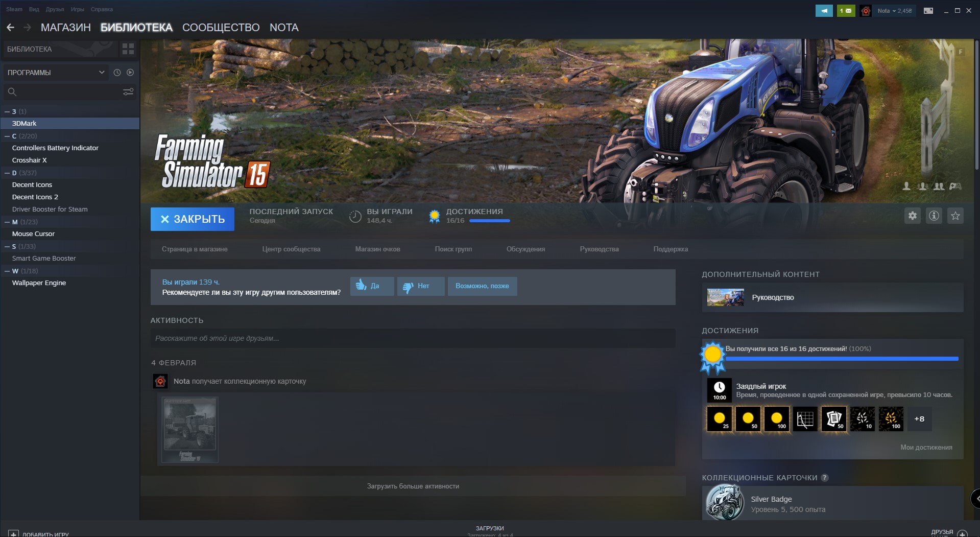Click the ЗАКРЫТЬ button
Image resolution: width=980 pixels, height=537 pixels.
click(x=193, y=219)
